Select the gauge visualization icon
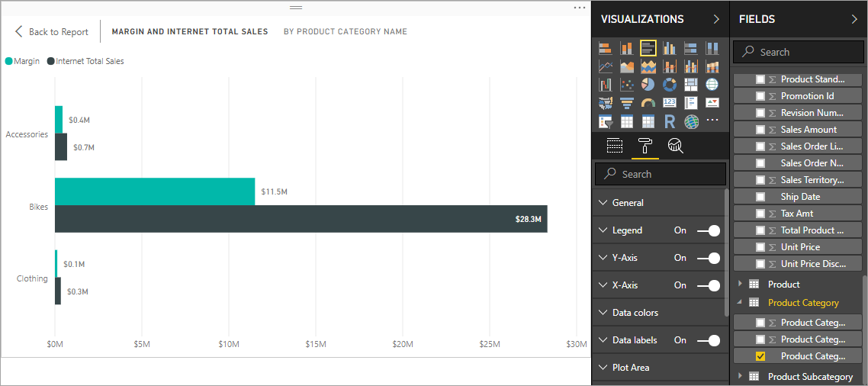 pos(648,103)
